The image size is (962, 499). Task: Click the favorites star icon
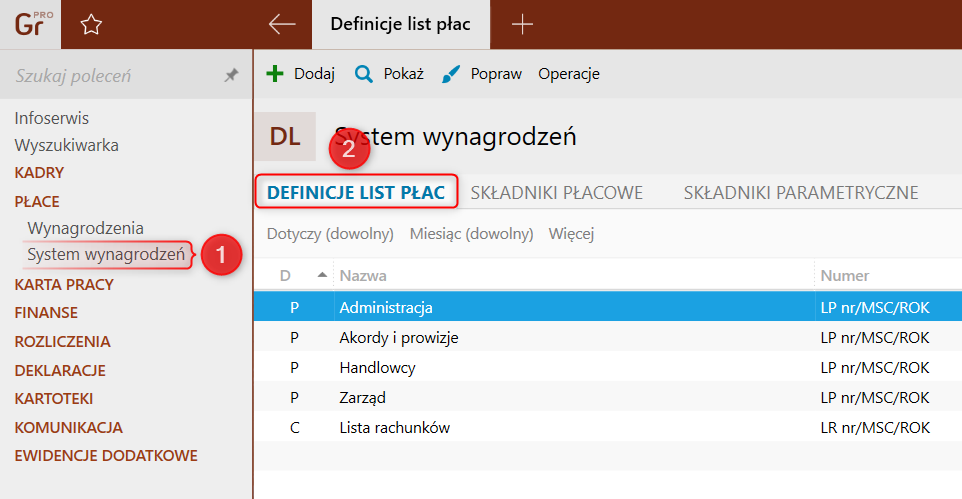pyautogui.click(x=91, y=25)
